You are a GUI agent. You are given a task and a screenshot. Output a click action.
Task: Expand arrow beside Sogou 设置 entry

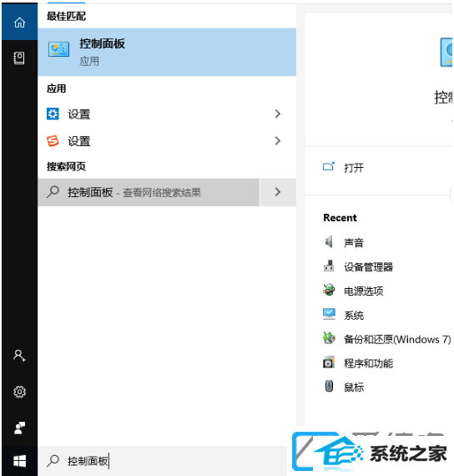[x=277, y=141]
